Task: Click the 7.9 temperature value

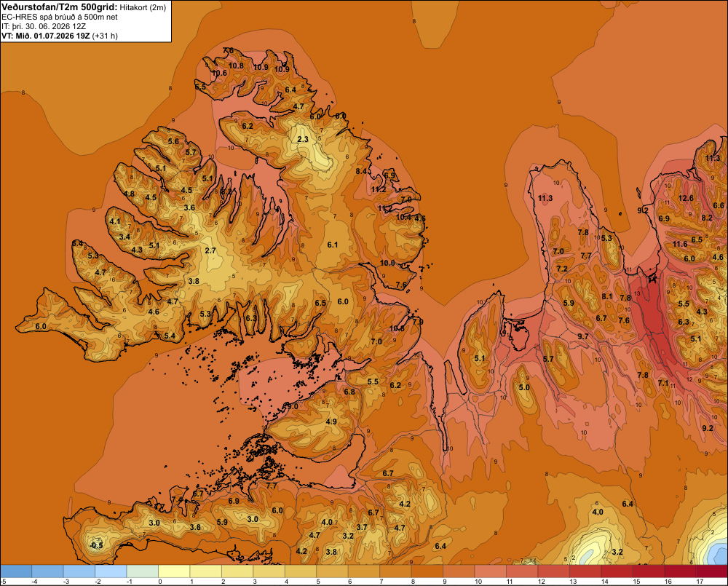Action: 418,322
